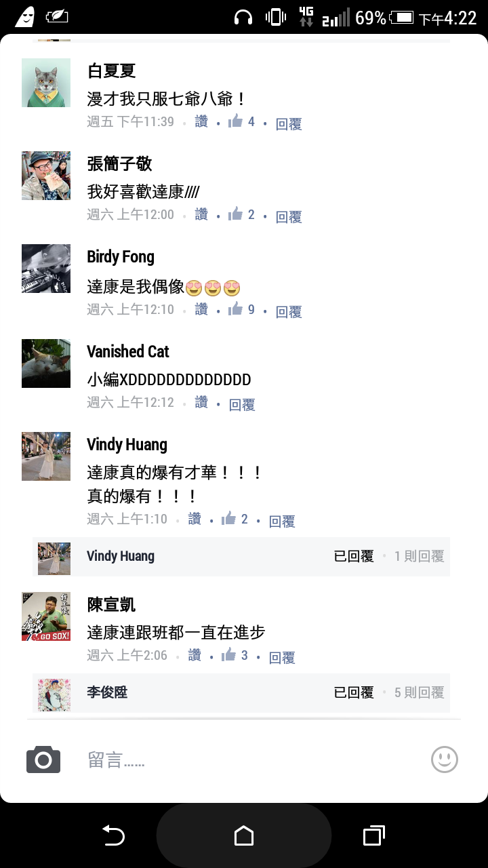View Vindy Huang's profile picture thumbnail
The height and width of the screenshot is (868, 488).
coord(46,456)
